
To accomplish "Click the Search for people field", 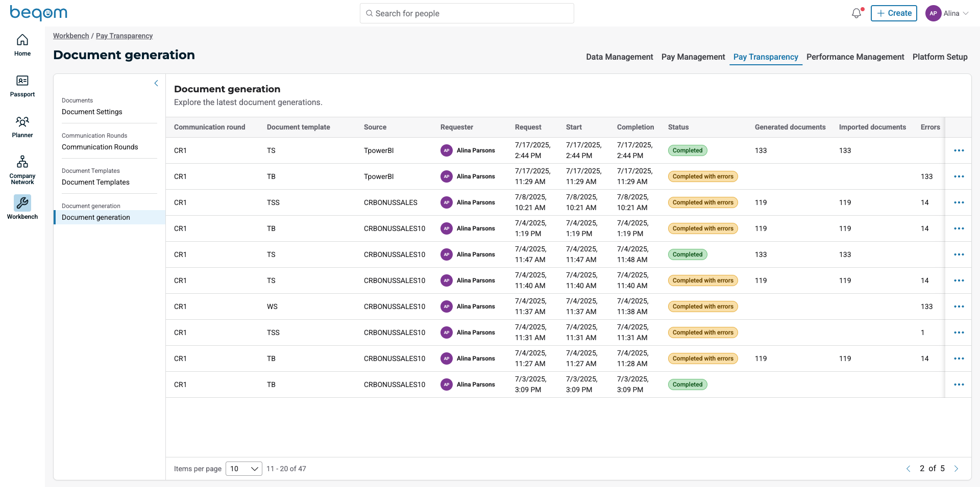I will click(x=467, y=14).
